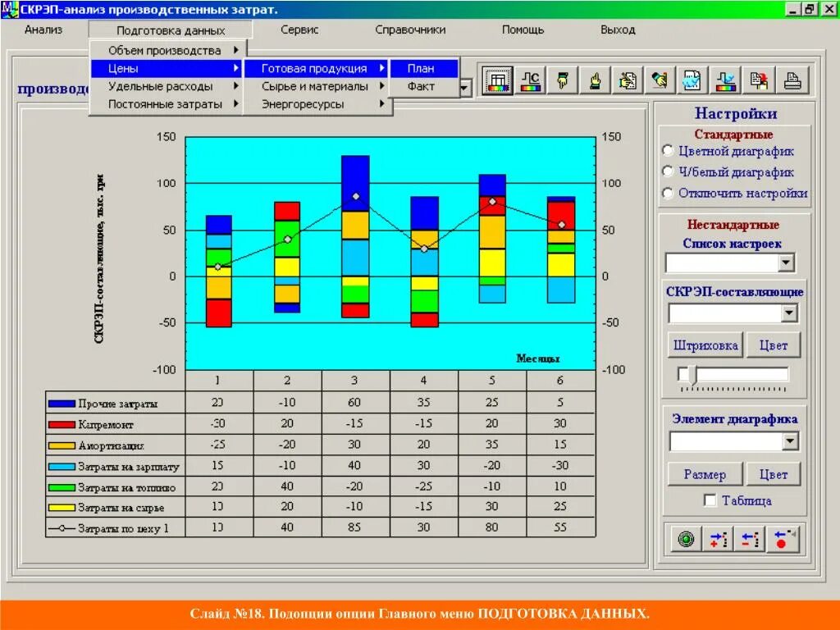Click the blue bird document toolbar icon

692,81
